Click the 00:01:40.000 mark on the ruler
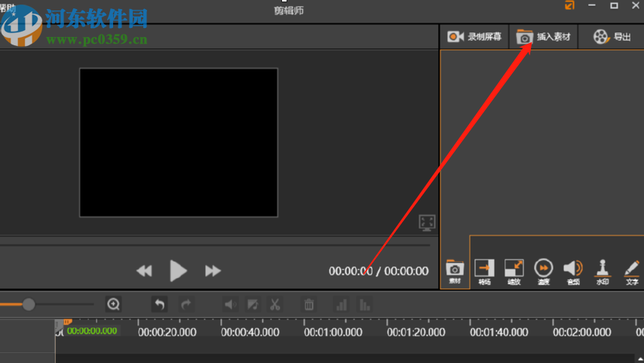 pos(499,332)
